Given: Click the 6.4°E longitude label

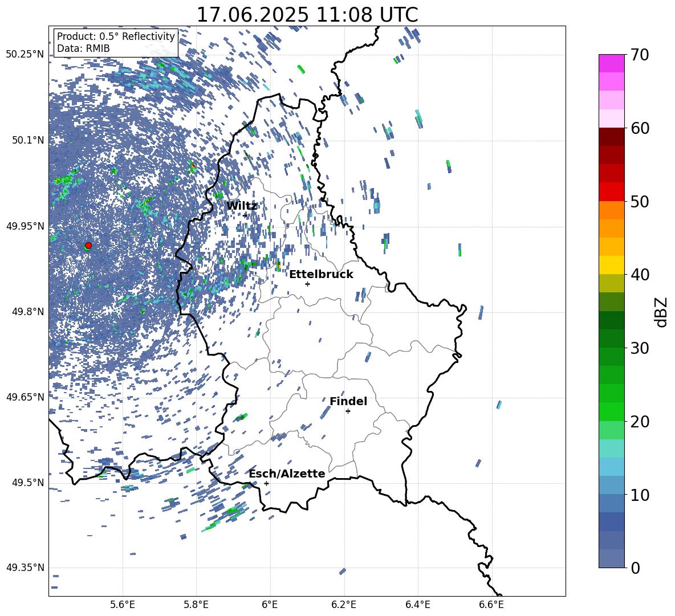Looking at the screenshot, I should (x=417, y=605).
